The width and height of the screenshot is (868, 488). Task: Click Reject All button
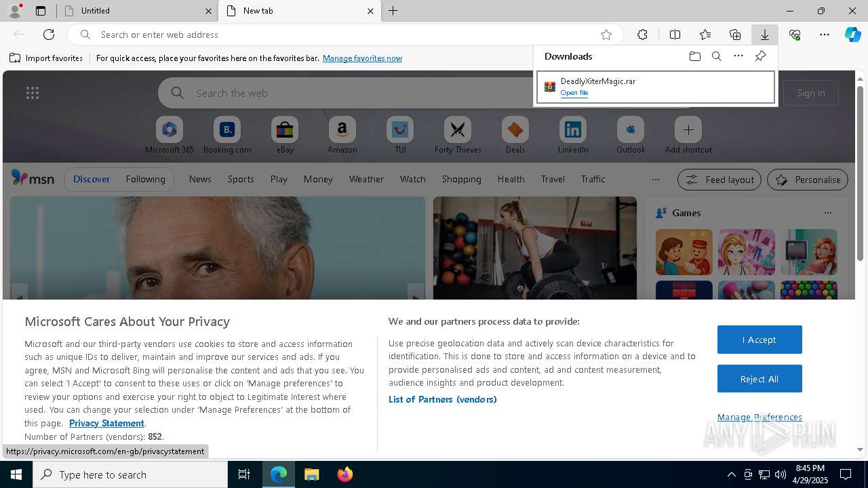759,379
